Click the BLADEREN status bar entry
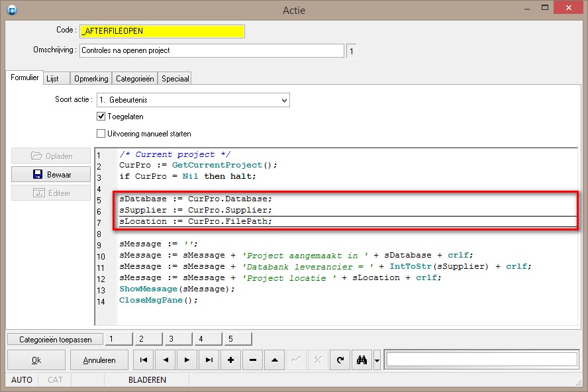Viewport: 588px width, 392px height. (x=147, y=380)
